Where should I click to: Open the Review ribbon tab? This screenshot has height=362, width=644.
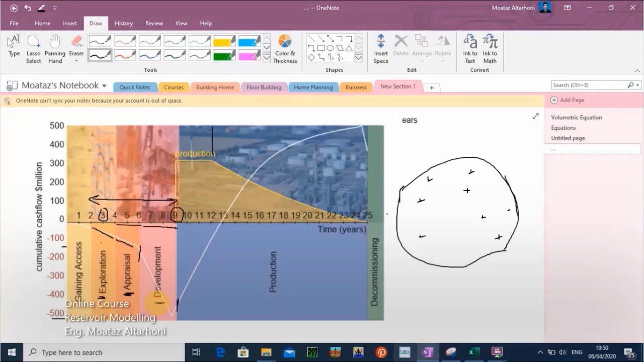[154, 23]
